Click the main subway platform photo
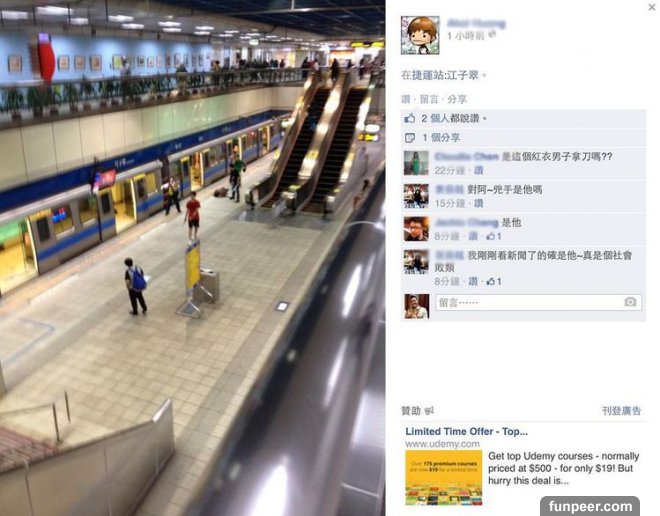This screenshot has height=516, width=660. pos(192,258)
